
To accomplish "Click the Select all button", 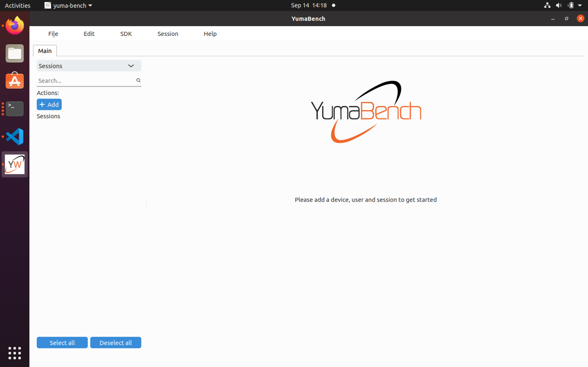I will pos(62,343).
